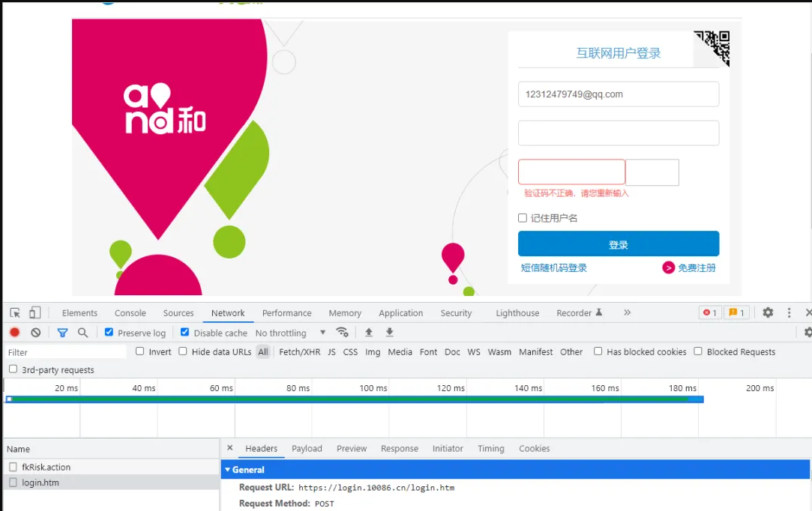Open the Security tab
812x511 pixels.
[456, 312]
